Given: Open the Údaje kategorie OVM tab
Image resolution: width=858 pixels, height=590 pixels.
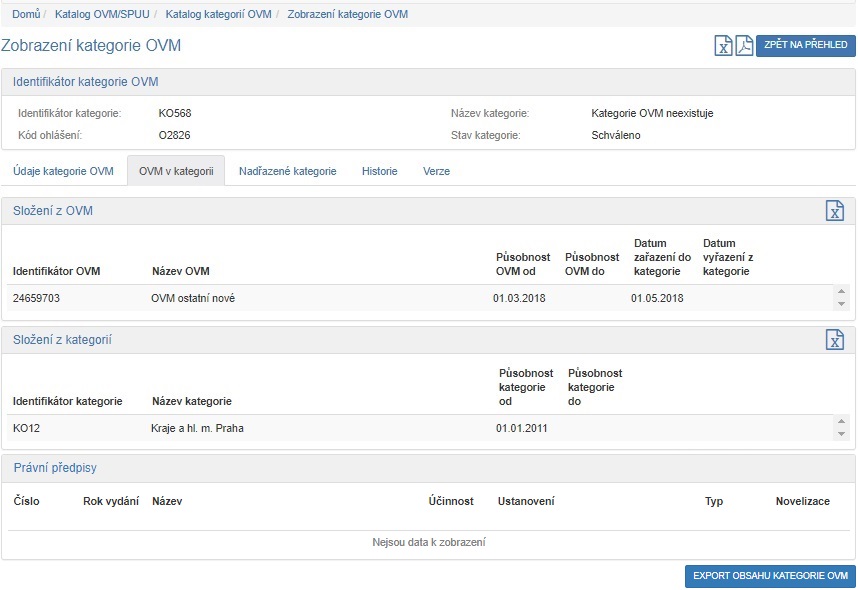Looking at the screenshot, I should [x=63, y=171].
